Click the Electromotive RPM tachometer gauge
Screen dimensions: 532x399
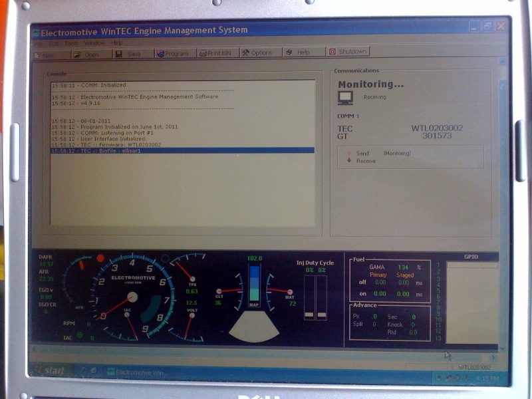[132, 297]
